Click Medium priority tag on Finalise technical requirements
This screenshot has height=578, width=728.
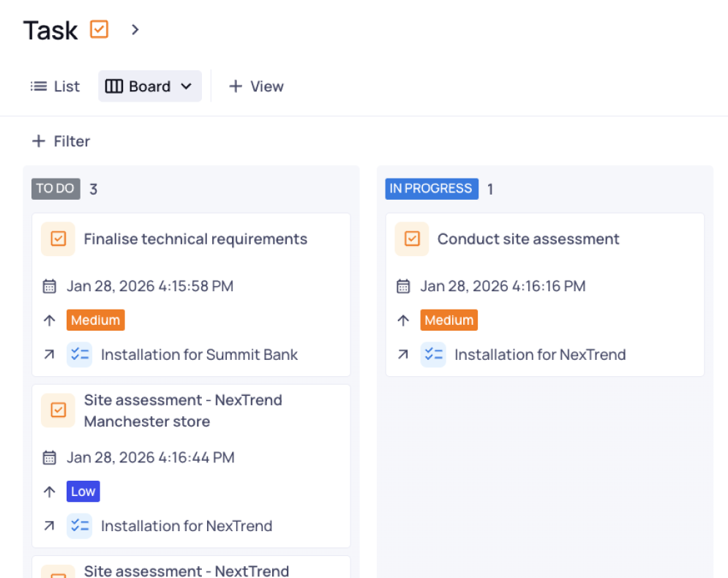click(95, 320)
